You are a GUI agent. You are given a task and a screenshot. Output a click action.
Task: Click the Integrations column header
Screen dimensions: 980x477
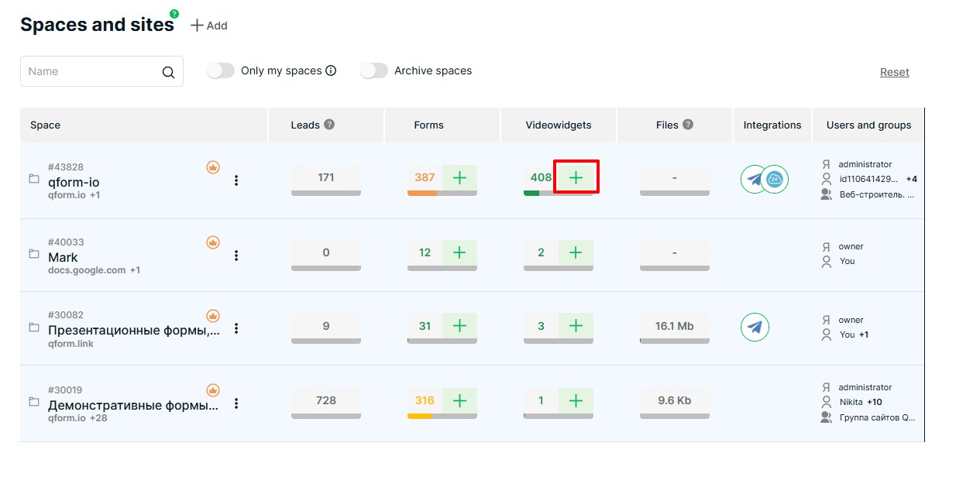772,125
